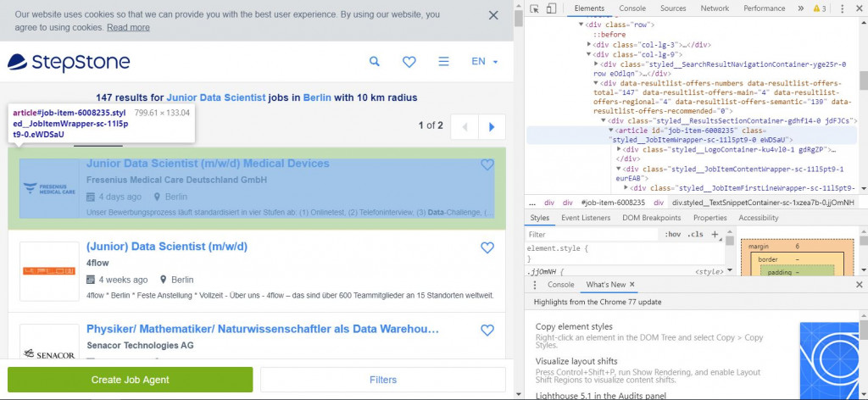The width and height of the screenshot is (868, 400).
Task: Close the DevTools panel
Action: coord(860,8)
